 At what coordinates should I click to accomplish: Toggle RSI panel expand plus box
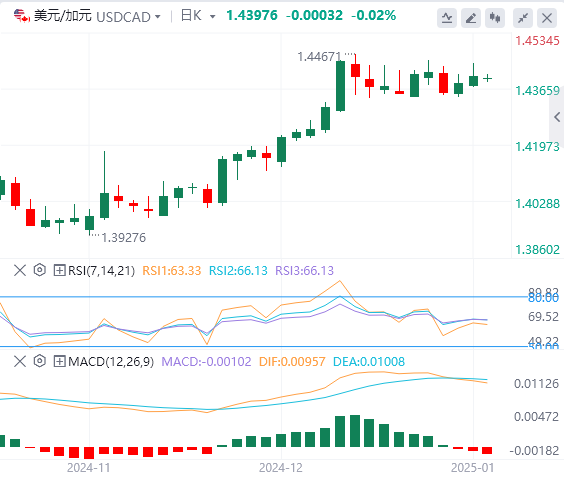[59, 270]
